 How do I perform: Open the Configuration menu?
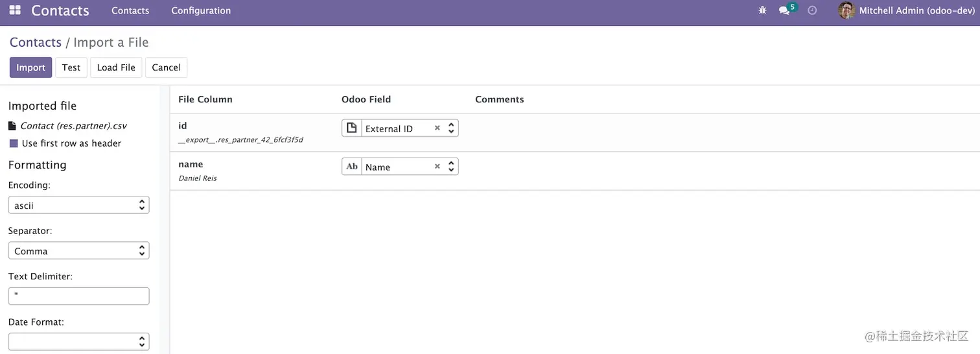point(201,10)
